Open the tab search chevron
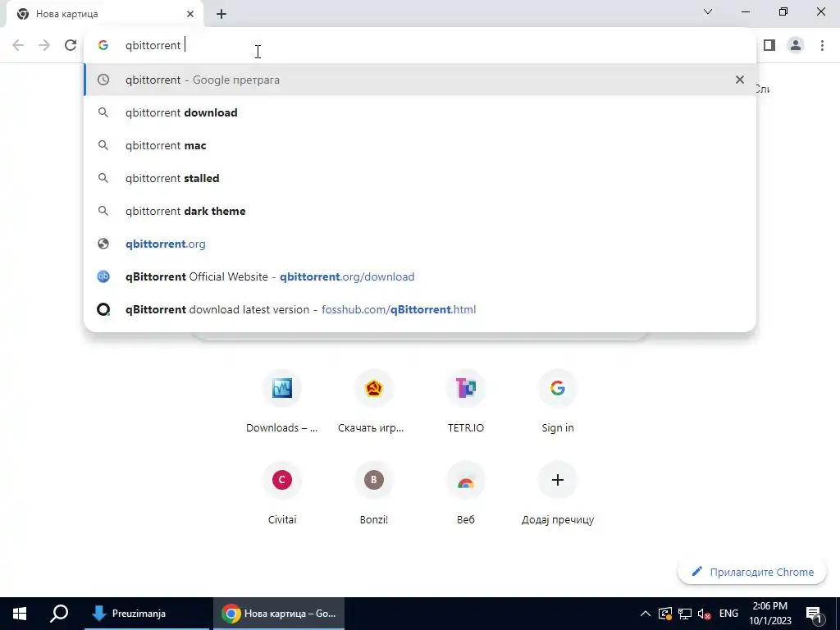The image size is (840, 630). [x=708, y=11]
